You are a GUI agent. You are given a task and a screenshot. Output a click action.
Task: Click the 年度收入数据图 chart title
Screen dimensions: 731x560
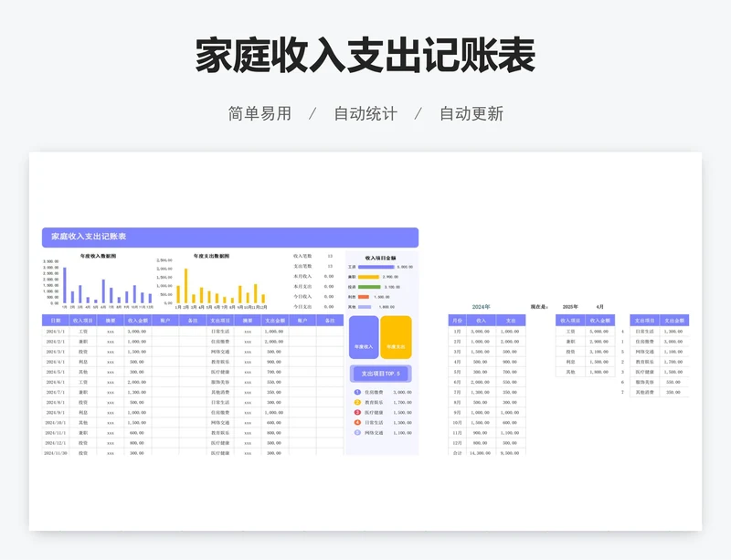[98, 256]
